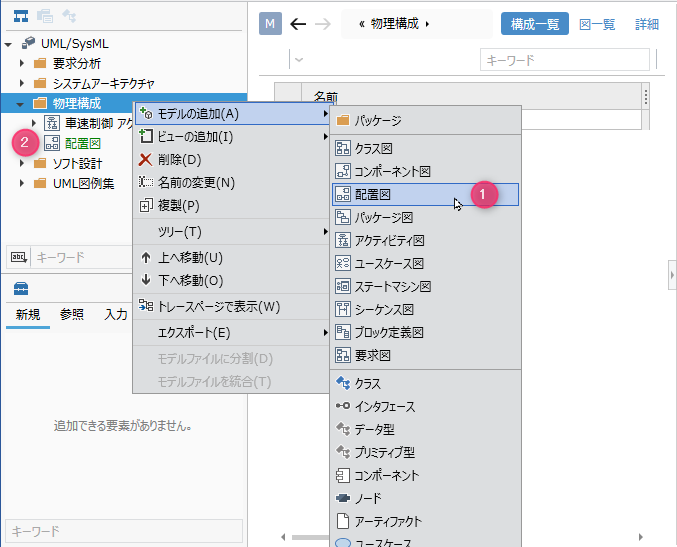Image resolution: width=677 pixels, height=547 pixels.
Task: Open ツリー(T) submenu
Action: coord(232,232)
